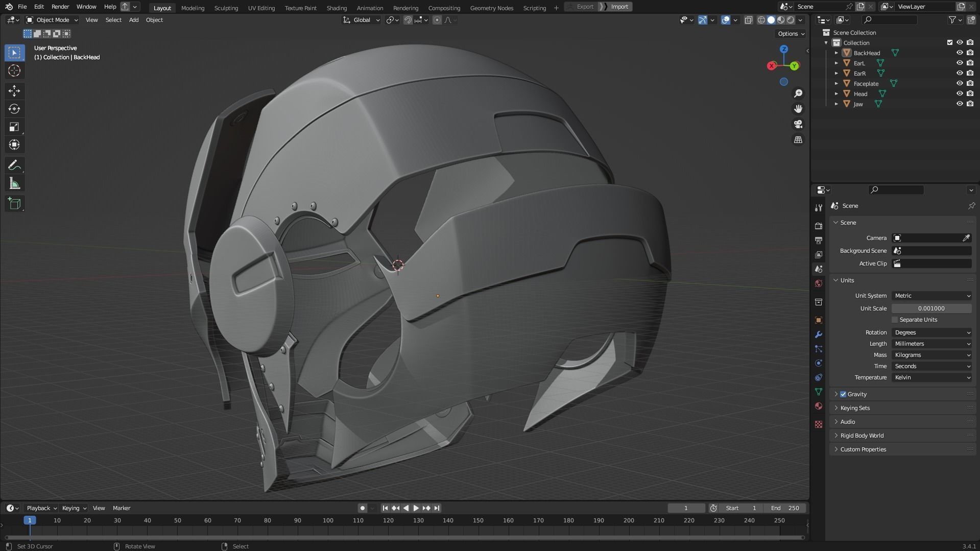This screenshot has height=551, width=980.
Task: Click the outliner search field
Action: [889, 20]
